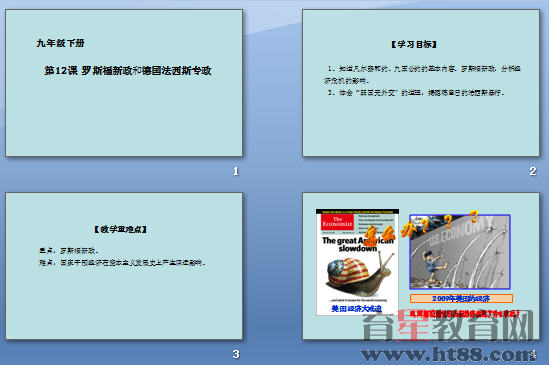Select slide 1 titled 第12课 罗斯福新政
This screenshot has width=549, height=365.
point(124,83)
